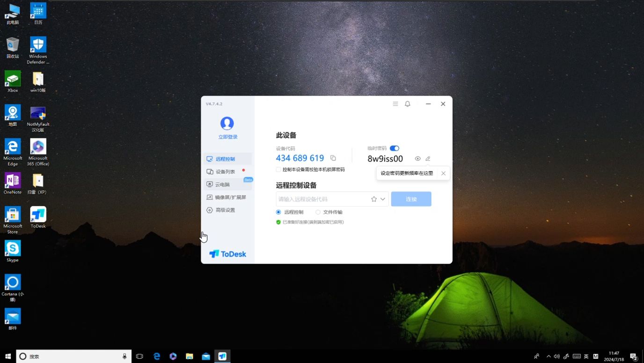
Task: Select the 远程控制 radio option
Action: coord(278,212)
